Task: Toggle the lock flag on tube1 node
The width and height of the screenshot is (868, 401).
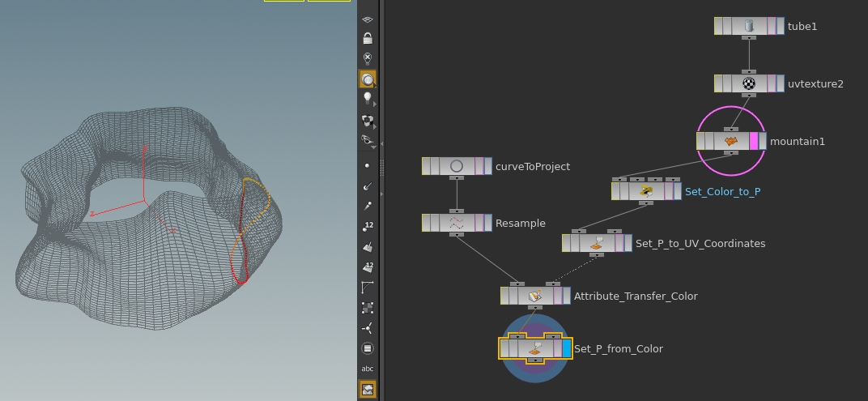Action: pos(727,26)
